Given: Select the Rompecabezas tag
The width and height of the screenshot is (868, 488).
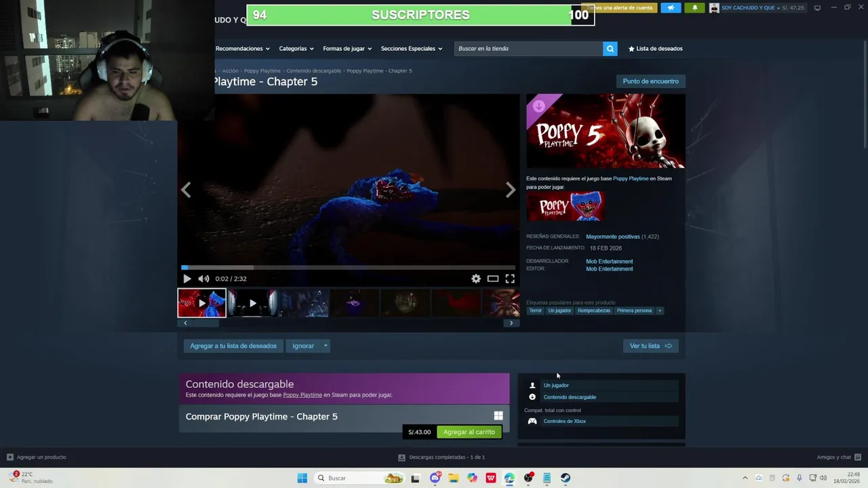Looking at the screenshot, I should click(x=594, y=311).
